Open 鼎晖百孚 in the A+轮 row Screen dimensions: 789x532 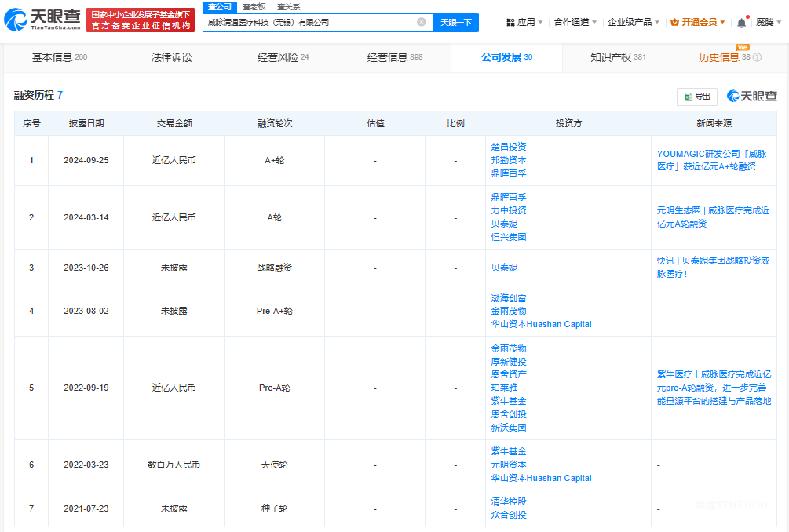click(509, 173)
